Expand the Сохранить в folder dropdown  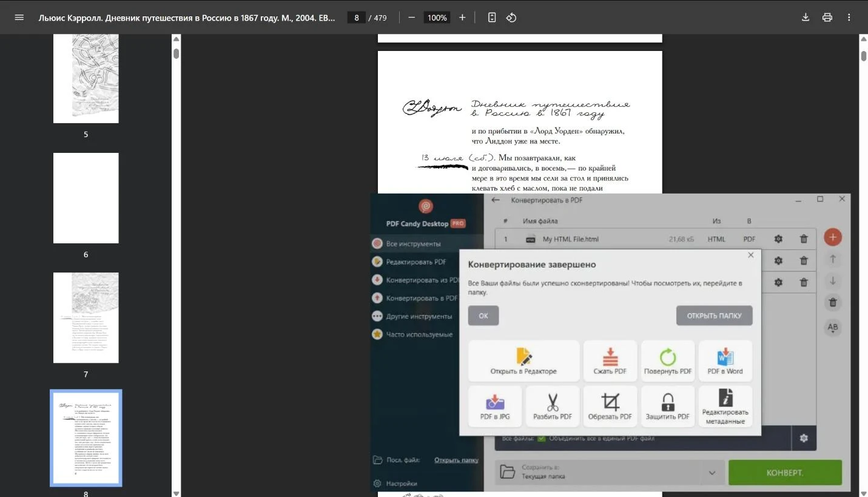[x=712, y=472]
